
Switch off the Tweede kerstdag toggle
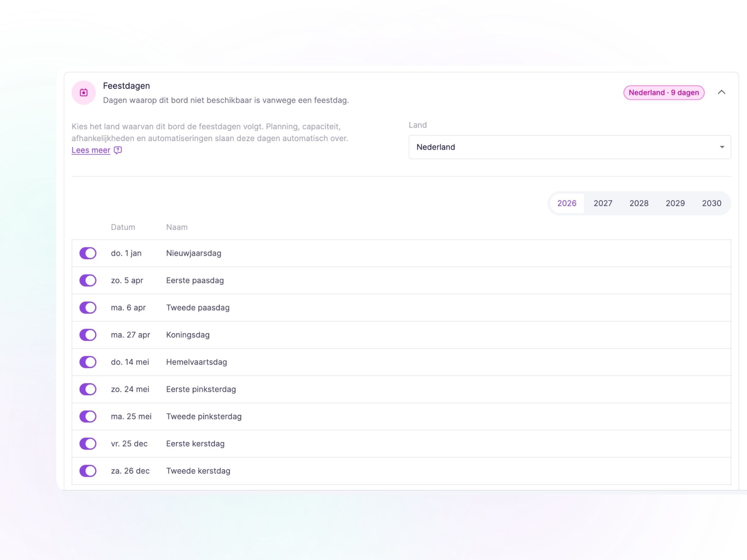[88, 471]
